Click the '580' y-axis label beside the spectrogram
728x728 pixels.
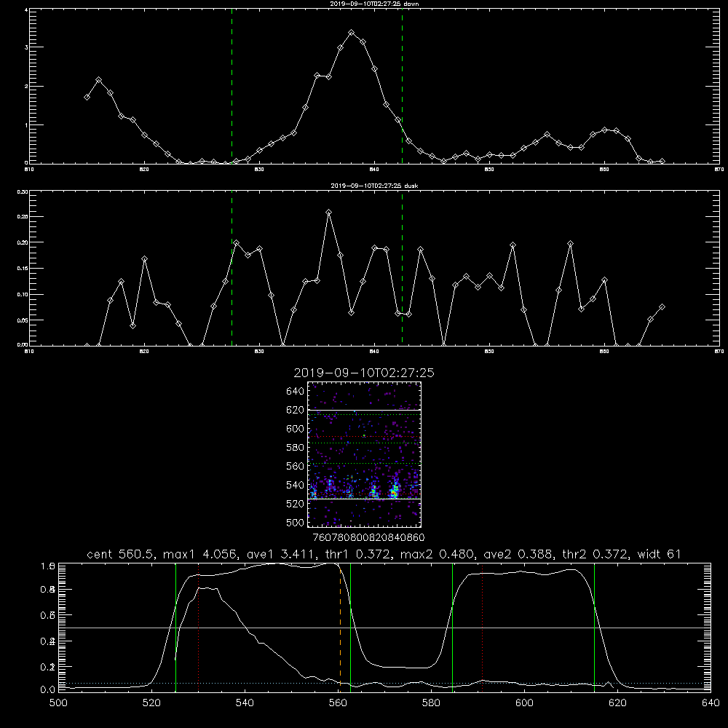tap(296, 448)
